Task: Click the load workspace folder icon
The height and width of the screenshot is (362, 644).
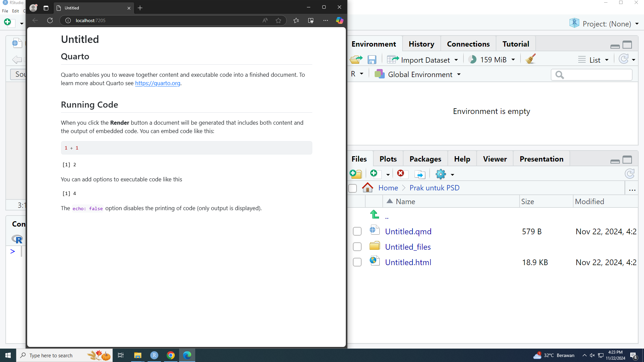Action: [356, 60]
